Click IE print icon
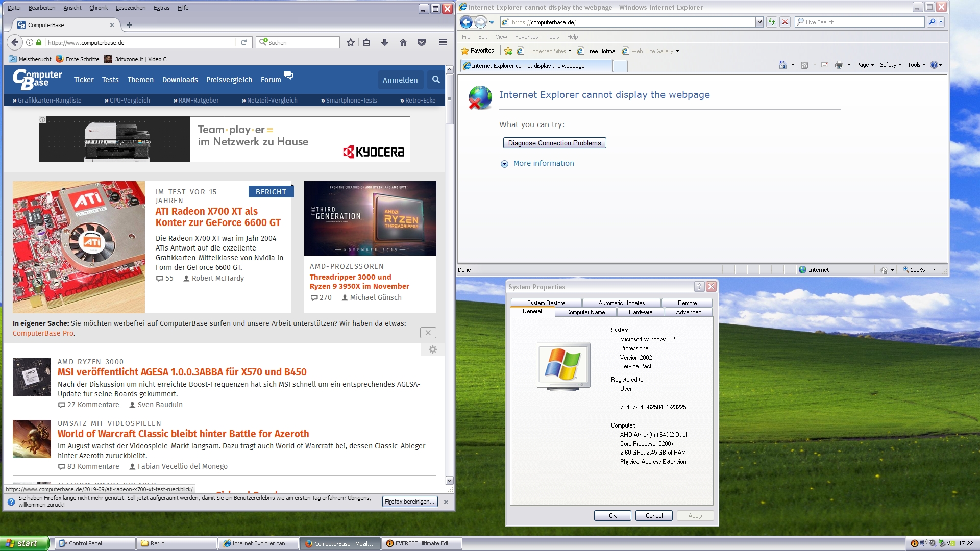980x551 pixels. pyautogui.click(x=839, y=65)
